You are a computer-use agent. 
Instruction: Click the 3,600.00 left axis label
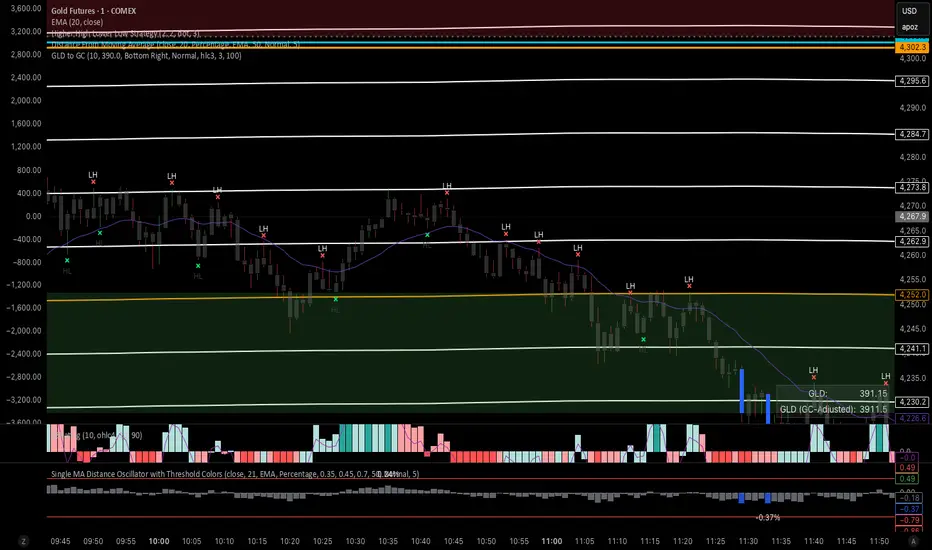(x=26, y=8)
